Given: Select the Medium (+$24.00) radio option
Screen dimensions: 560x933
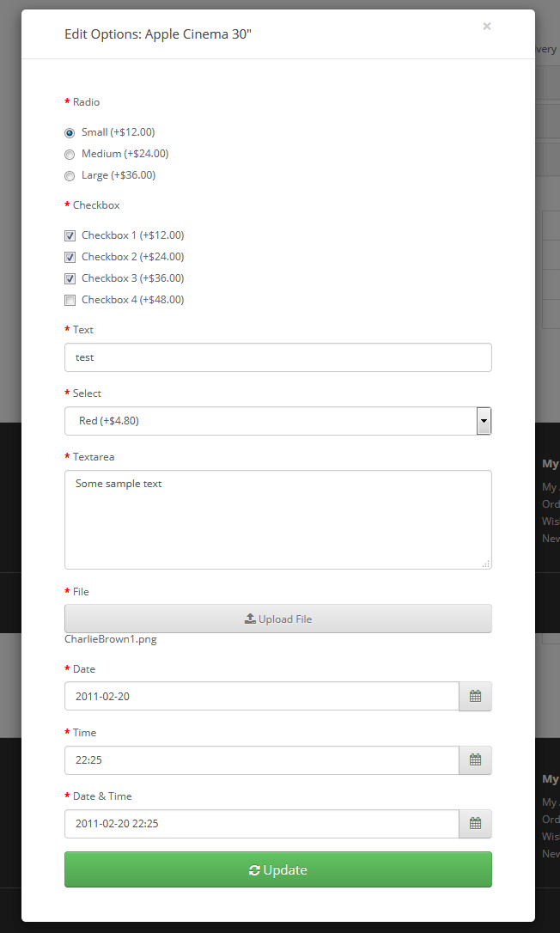Looking at the screenshot, I should [x=70, y=154].
